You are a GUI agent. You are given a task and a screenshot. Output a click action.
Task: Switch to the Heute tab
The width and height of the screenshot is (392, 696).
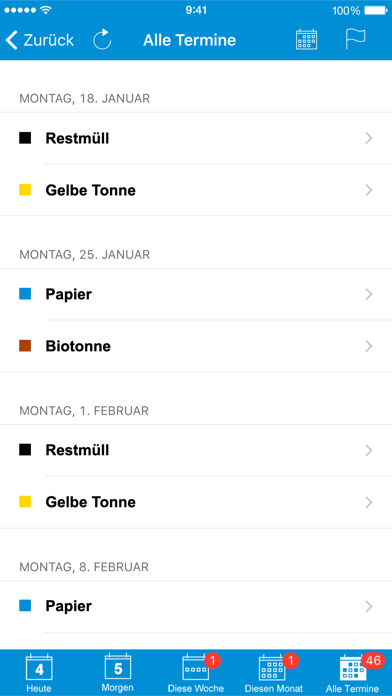39,673
